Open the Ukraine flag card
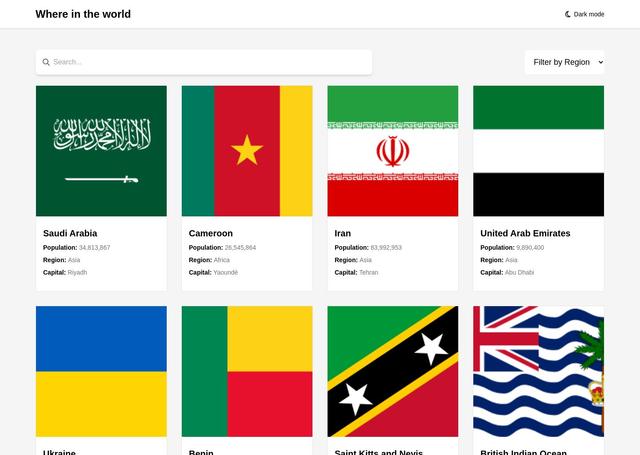Screen dimensions: 640x455 click(101, 371)
